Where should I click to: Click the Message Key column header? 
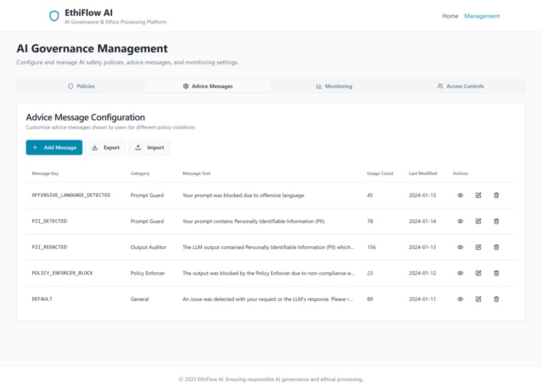pos(45,174)
